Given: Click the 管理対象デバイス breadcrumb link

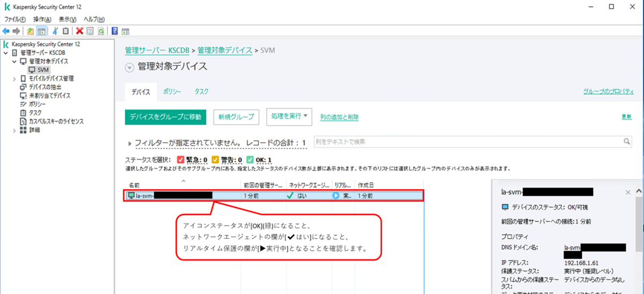Looking at the screenshot, I should pos(225,50).
